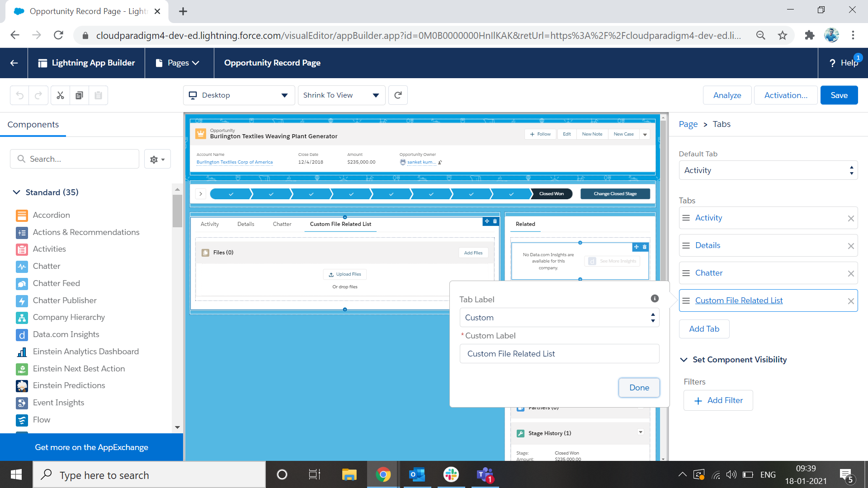Click the Cut icon in toolbar
This screenshot has width=868, height=488.
pyautogui.click(x=60, y=95)
